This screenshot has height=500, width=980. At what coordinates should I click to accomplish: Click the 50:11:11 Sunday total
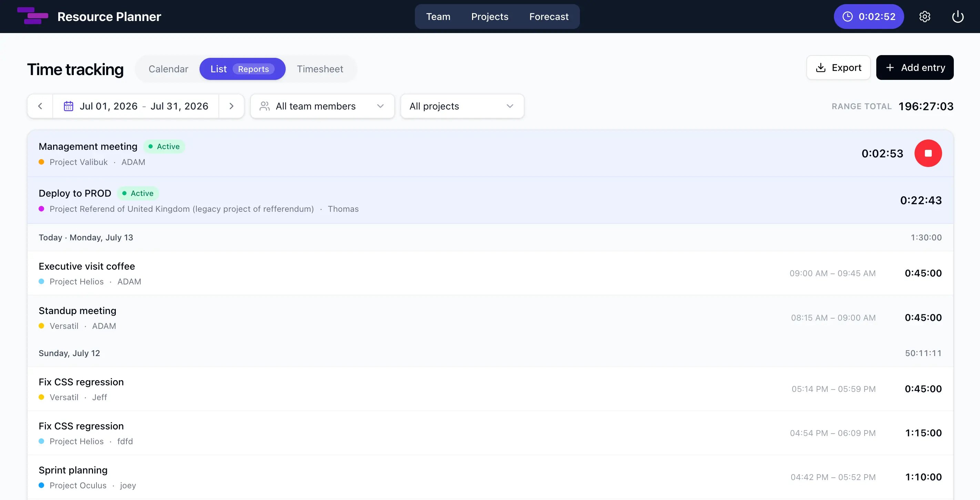[x=923, y=353]
